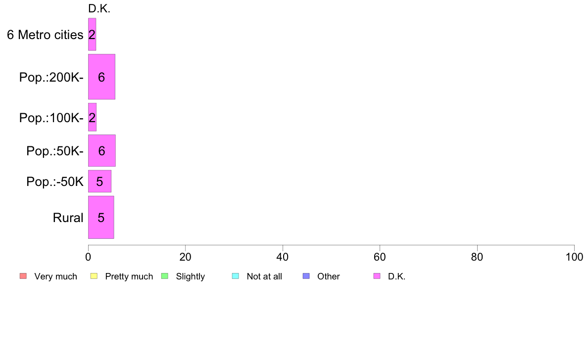
Task: Click the Pop.:-50K category label
Action: point(55,182)
